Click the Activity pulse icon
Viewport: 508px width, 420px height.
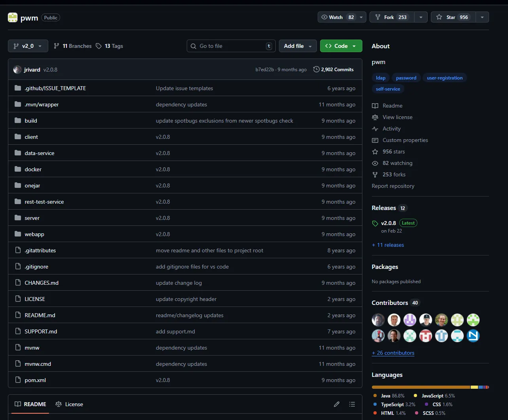375,129
